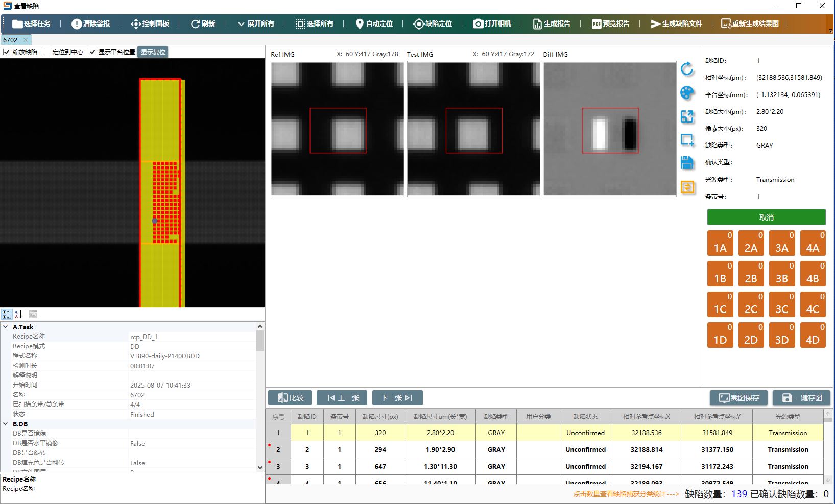Collapse the A.Task property group
The width and height of the screenshot is (835, 504).
(x=6, y=327)
